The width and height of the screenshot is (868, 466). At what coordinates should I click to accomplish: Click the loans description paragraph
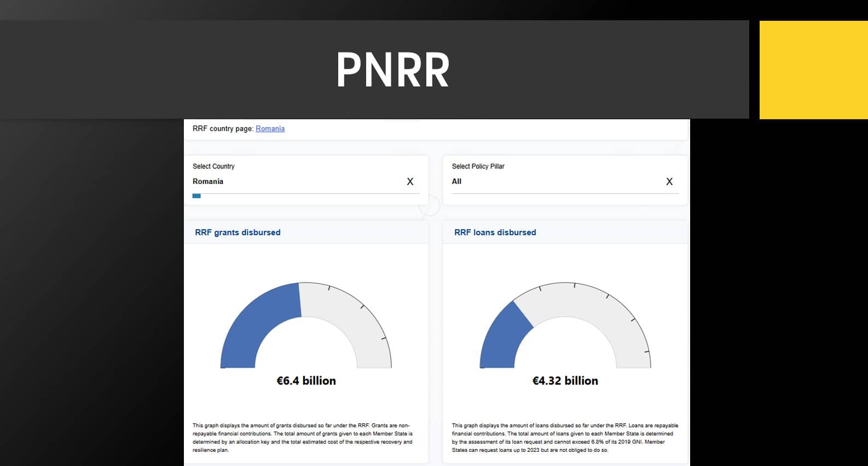[565, 438]
